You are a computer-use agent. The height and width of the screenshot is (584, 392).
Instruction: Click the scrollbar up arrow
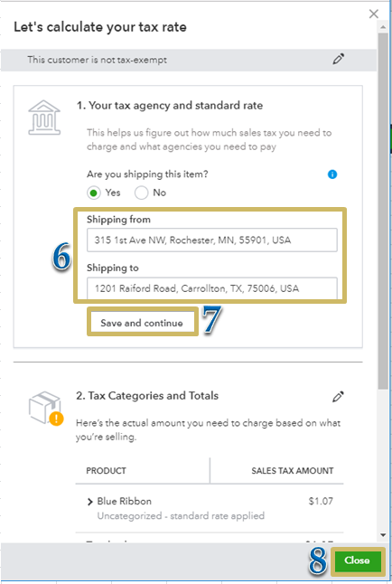click(x=383, y=27)
